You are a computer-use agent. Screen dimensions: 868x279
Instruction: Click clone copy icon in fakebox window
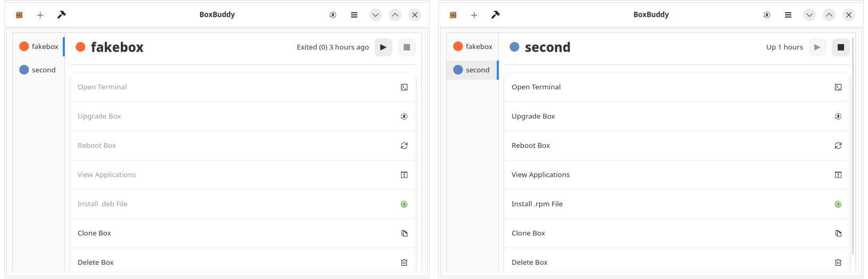pos(404,233)
